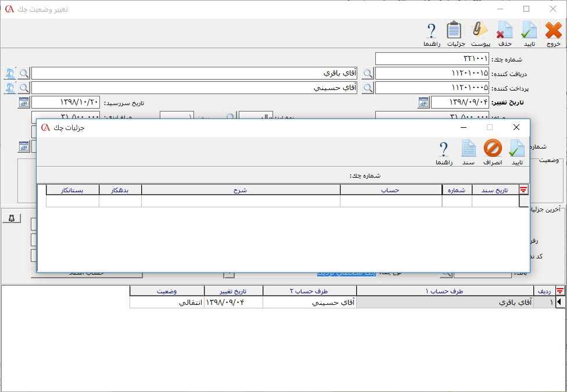Viewport: 567px width, 392px height.
Task: Click the وضعیت column header in bottom grid
Action: [x=167, y=291]
